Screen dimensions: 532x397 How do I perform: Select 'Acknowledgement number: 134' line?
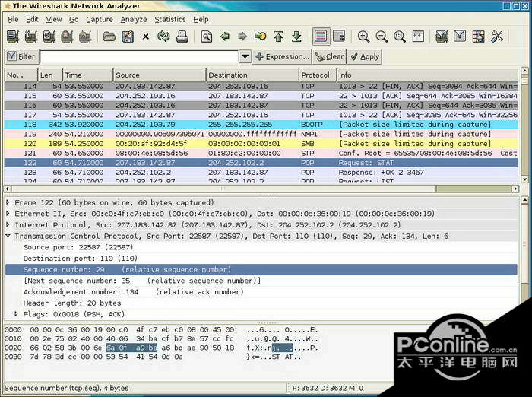coord(133,292)
